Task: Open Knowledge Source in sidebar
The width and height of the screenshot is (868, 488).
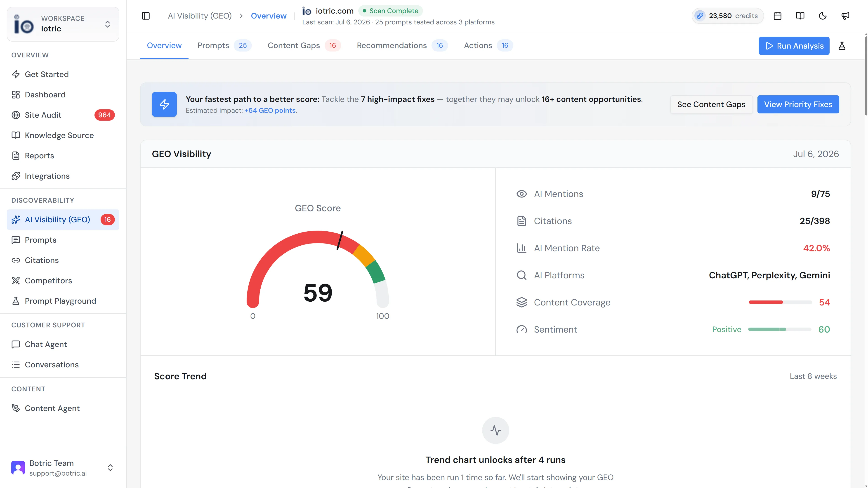Action: [63, 135]
